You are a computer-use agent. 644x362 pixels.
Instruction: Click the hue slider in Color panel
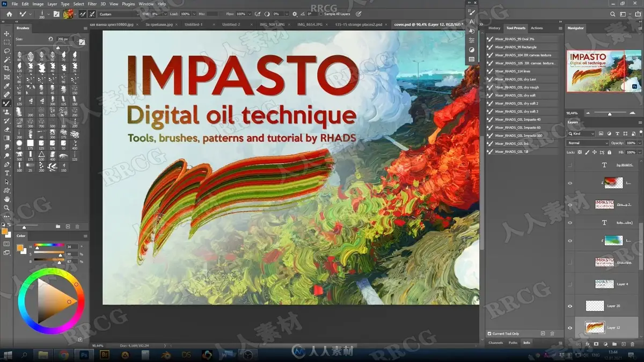click(49, 246)
